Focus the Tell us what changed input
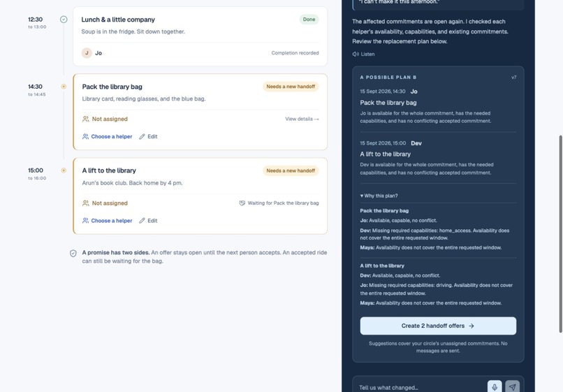 (x=420, y=387)
